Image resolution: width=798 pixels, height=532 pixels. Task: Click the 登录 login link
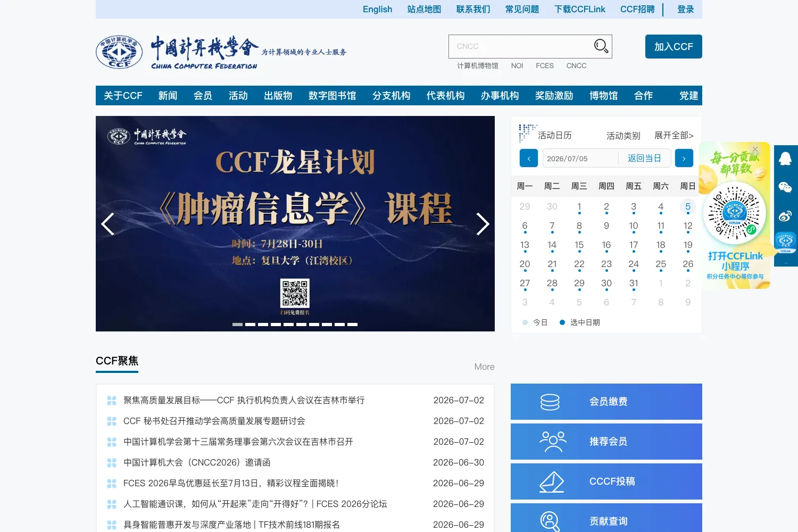click(x=686, y=9)
